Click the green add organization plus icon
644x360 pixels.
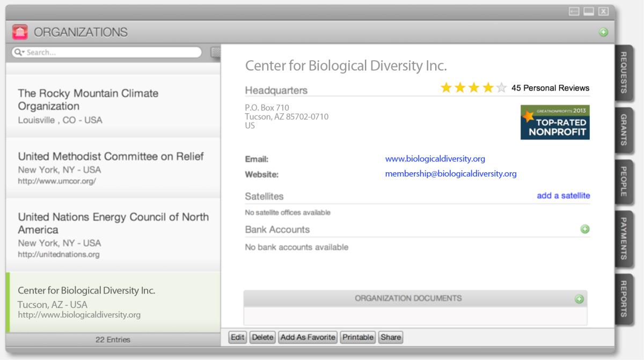pyautogui.click(x=603, y=33)
